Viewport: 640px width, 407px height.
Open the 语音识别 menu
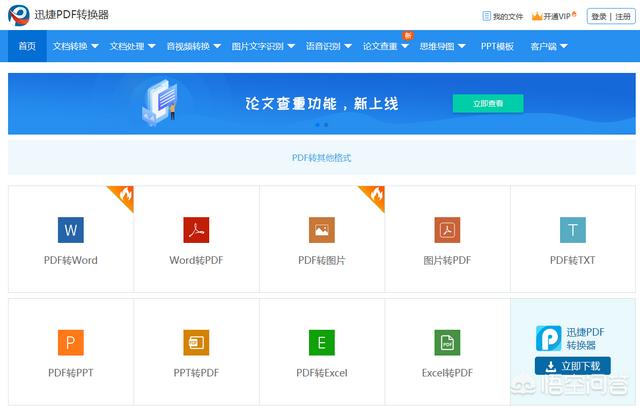point(323,46)
